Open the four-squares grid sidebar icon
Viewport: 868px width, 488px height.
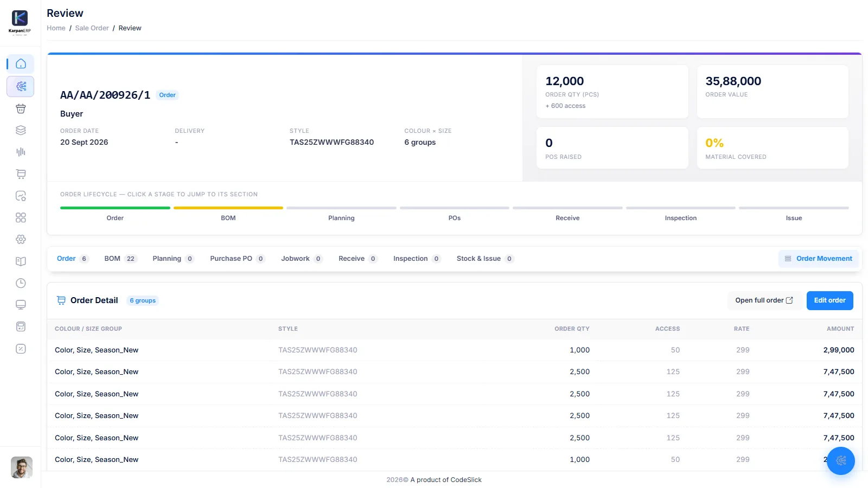[x=21, y=217]
